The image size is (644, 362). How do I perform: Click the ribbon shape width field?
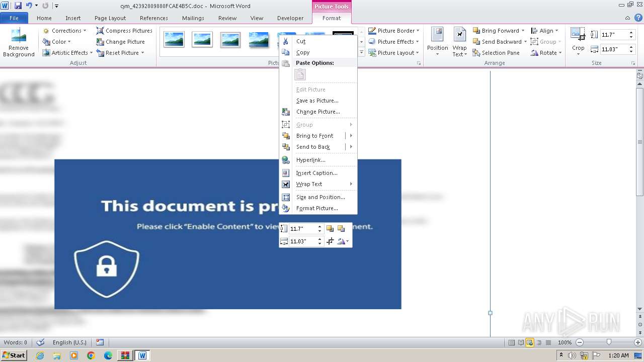[x=614, y=49]
